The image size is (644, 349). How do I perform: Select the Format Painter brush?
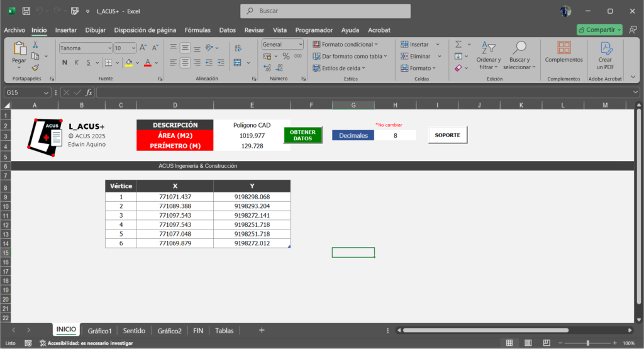35,67
